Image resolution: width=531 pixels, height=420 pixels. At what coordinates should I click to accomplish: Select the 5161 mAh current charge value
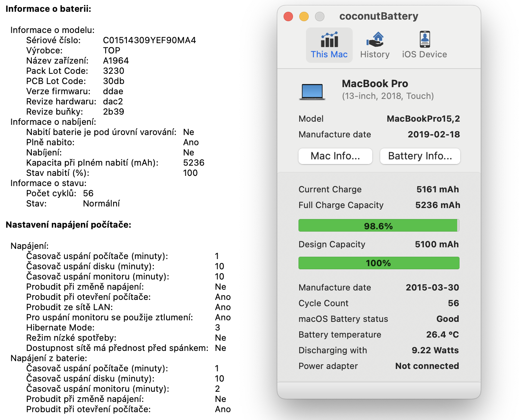(438, 190)
